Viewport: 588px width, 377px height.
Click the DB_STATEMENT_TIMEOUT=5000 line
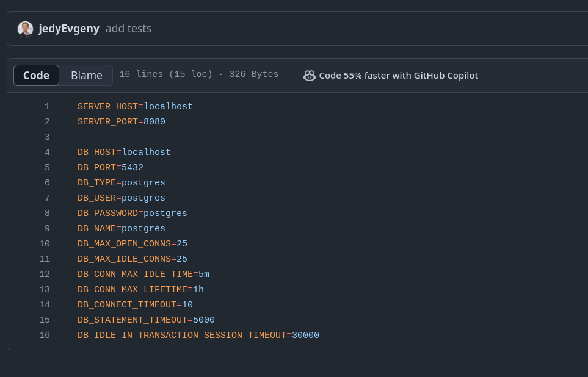click(146, 320)
